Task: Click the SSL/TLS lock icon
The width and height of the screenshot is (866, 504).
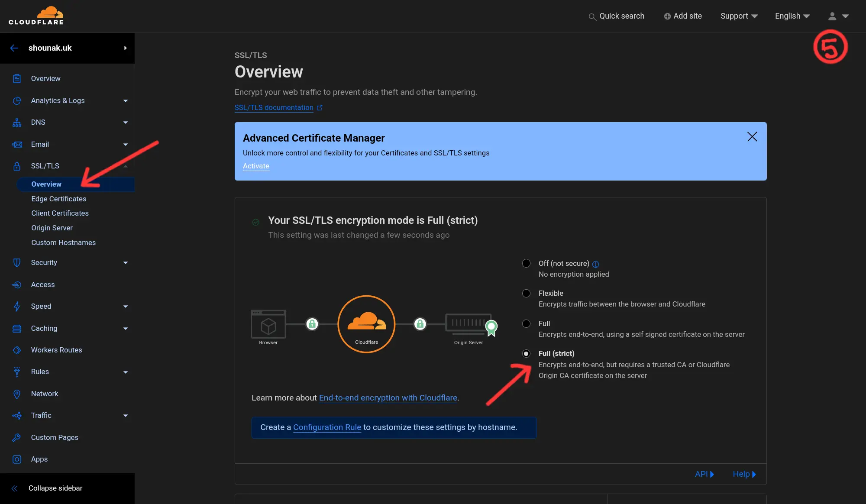Action: 17,166
